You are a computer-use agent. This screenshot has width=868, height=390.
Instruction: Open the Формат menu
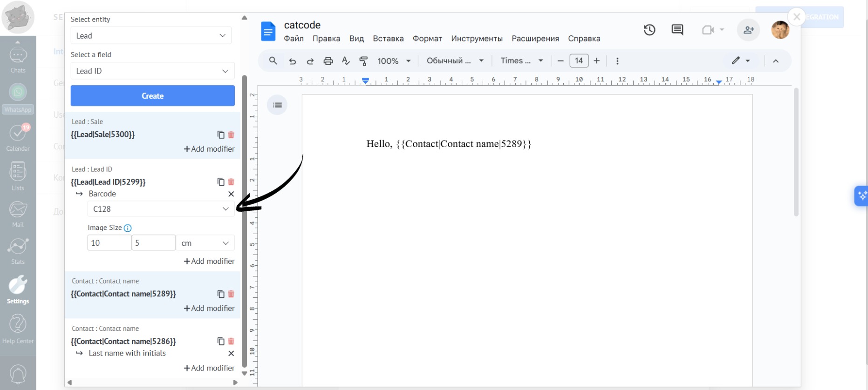point(427,39)
